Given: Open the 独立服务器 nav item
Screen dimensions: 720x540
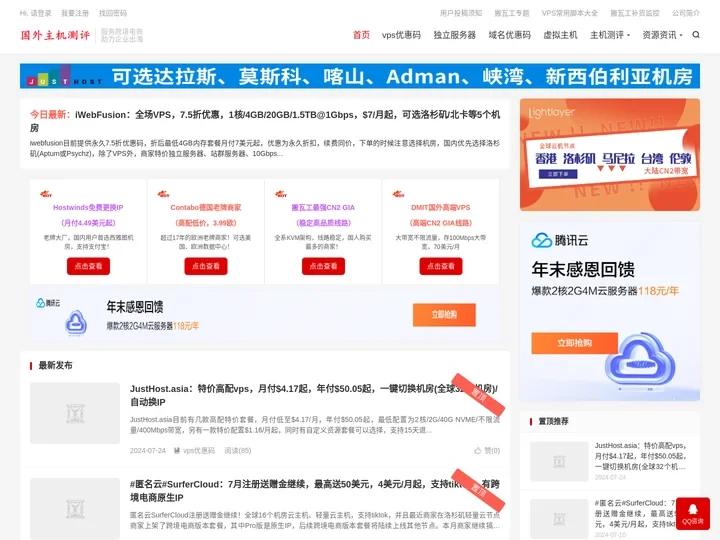Looking at the screenshot, I should pyautogui.click(x=455, y=35).
